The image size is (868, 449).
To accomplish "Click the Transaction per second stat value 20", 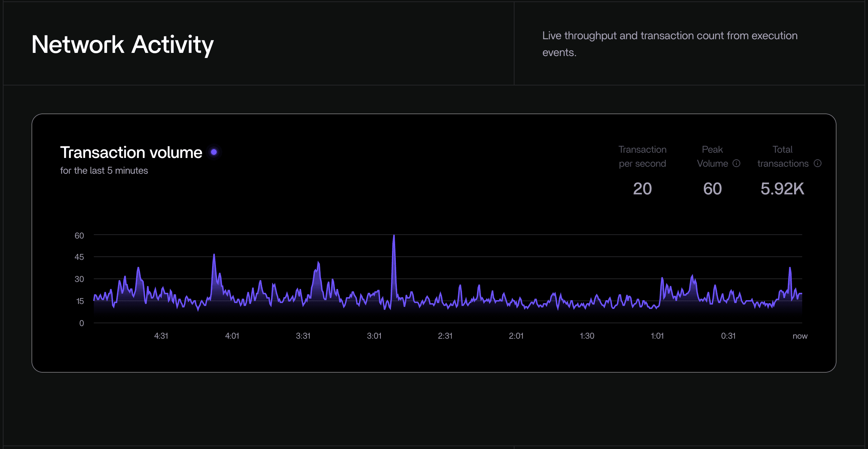I will coord(643,188).
